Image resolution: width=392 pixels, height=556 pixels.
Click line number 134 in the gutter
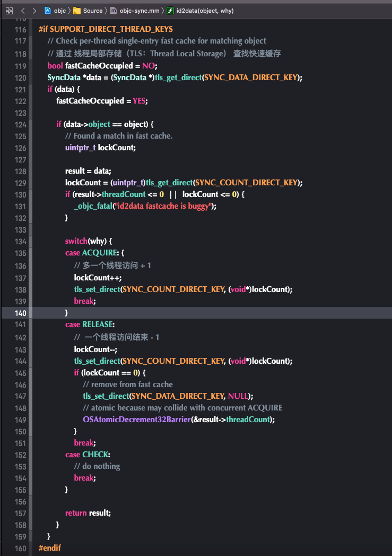click(x=21, y=242)
